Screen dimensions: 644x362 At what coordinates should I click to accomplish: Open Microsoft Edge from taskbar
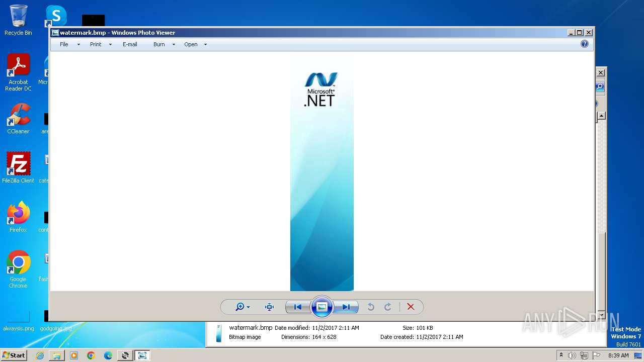tap(108, 355)
